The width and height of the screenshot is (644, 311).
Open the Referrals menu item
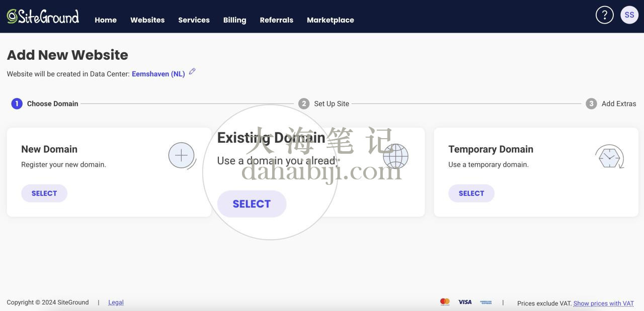(276, 20)
